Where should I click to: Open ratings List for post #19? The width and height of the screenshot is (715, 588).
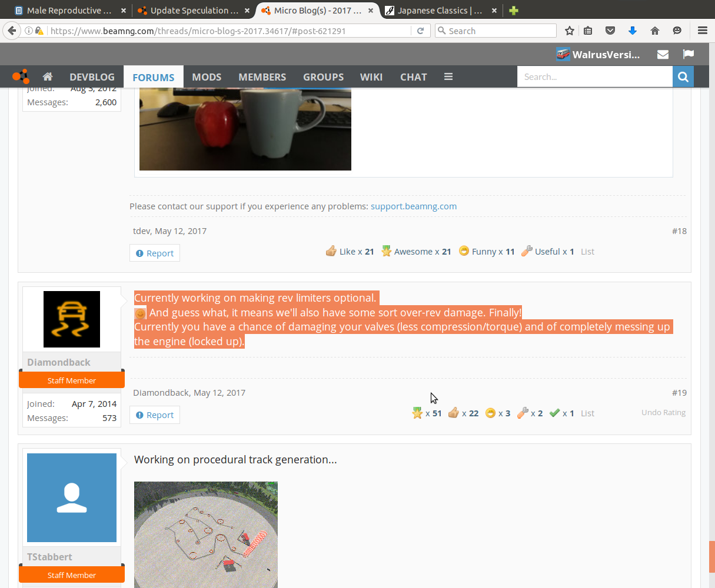click(x=587, y=413)
